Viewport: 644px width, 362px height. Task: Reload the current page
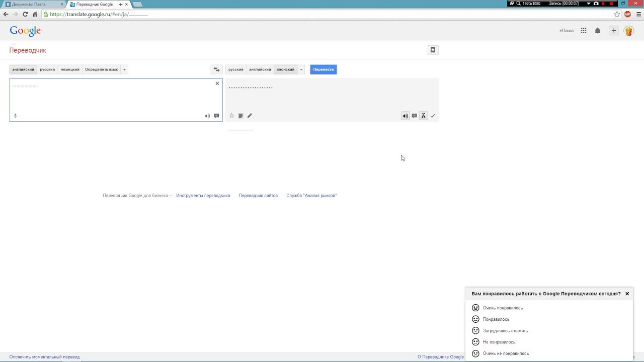click(25, 14)
